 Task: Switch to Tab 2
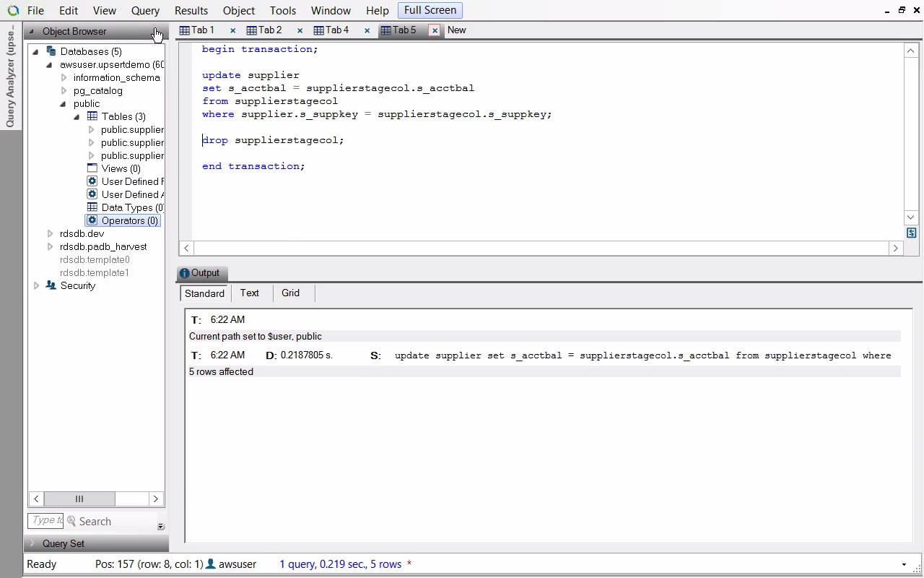(x=263, y=30)
